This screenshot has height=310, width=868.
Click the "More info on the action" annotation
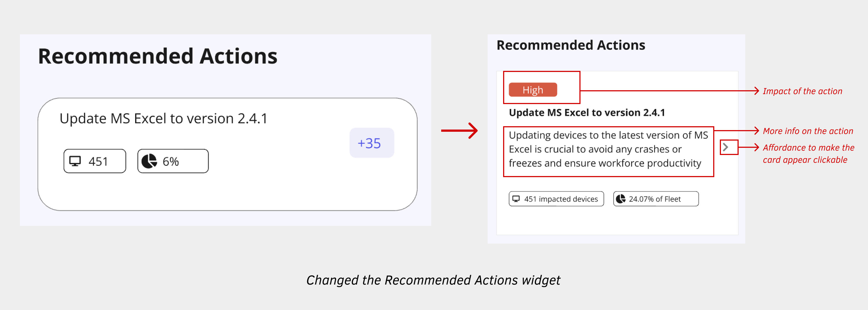[x=808, y=131]
